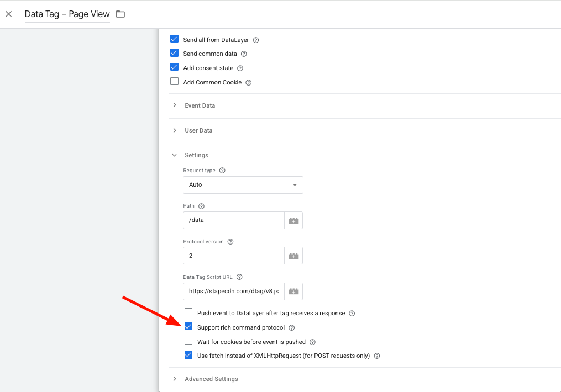Enable the Add Common Cookie checkbox

pos(175,82)
